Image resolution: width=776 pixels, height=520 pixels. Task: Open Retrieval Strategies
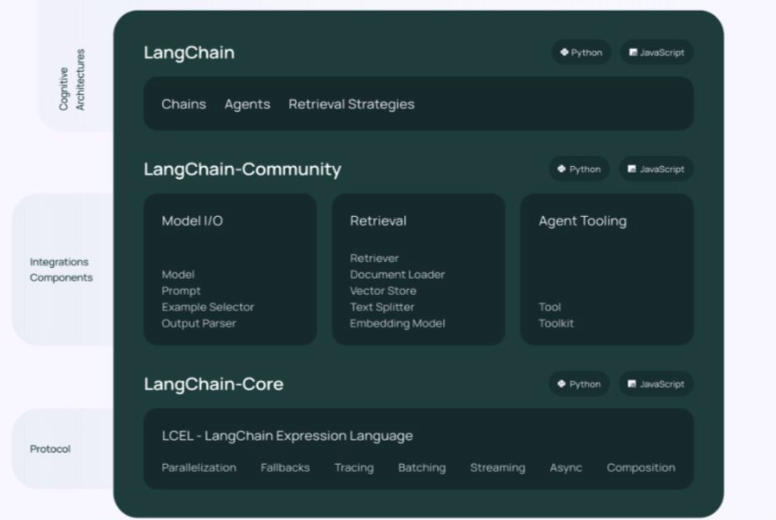[351, 104]
